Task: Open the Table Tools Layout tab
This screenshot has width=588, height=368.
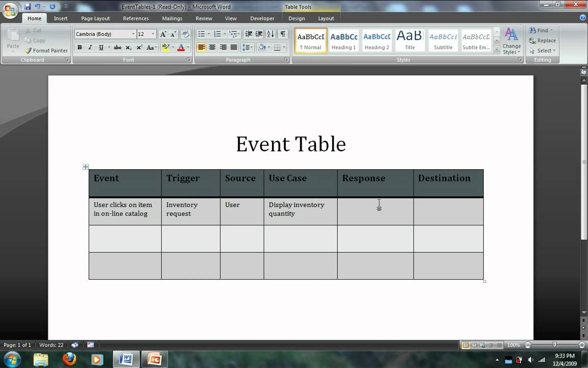Action: [x=326, y=18]
